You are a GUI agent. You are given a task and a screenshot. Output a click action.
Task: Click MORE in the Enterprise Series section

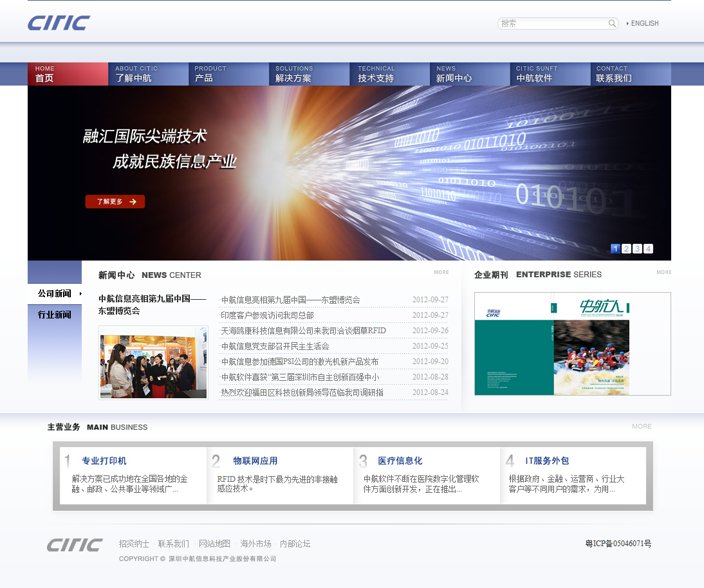(663, 273)
